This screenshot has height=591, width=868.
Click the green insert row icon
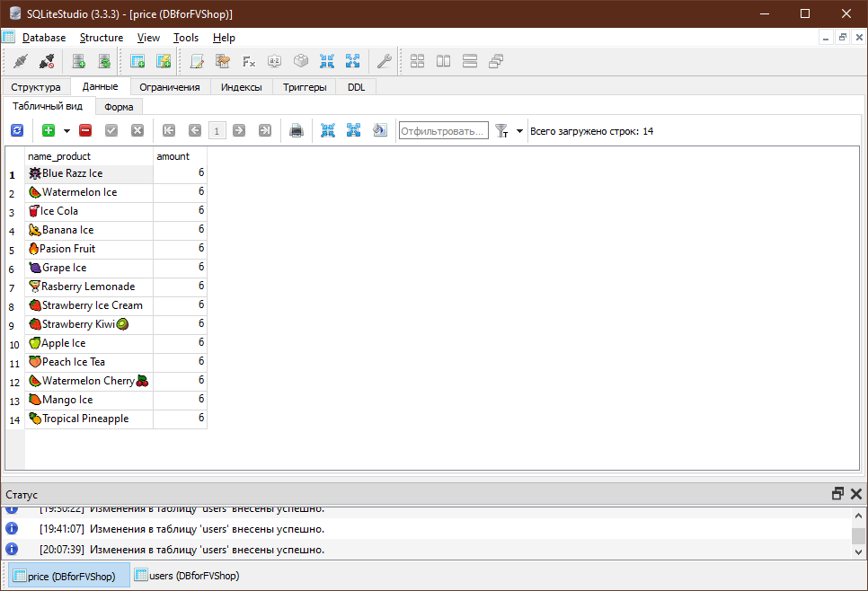49,130
